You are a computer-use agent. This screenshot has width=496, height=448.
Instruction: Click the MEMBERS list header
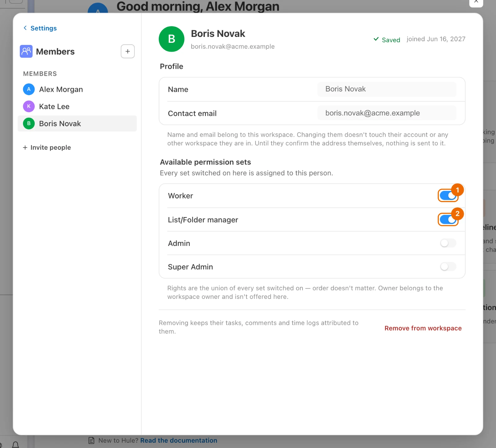[40, 74]
